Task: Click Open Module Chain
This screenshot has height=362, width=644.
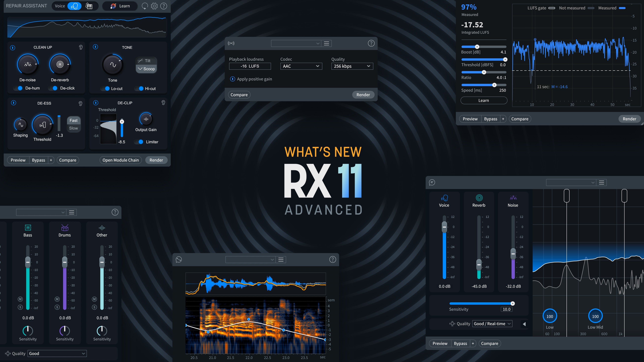Action: click(121, 160)
